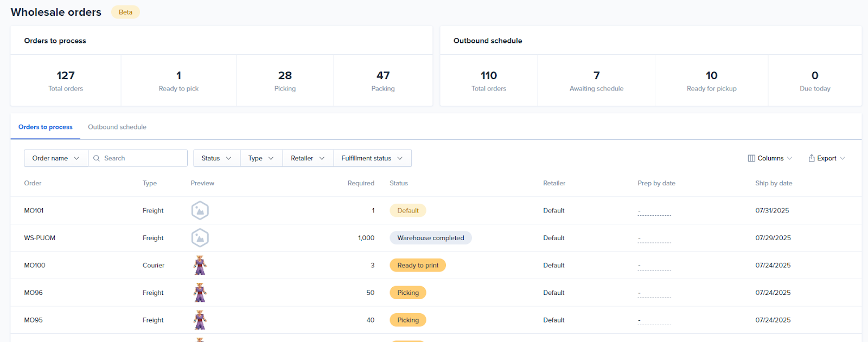The image size is (868, 342).
Task: Select the Orders to process tab
Action: tap(46, 127)
